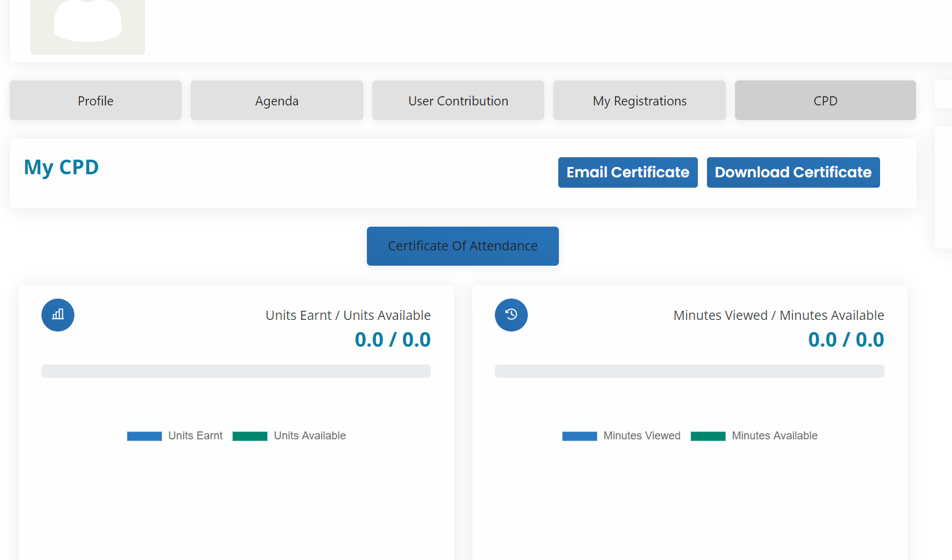Screen dimensions: 952x560
Task: Click the Download Certificate button
Action: (793, 172)
